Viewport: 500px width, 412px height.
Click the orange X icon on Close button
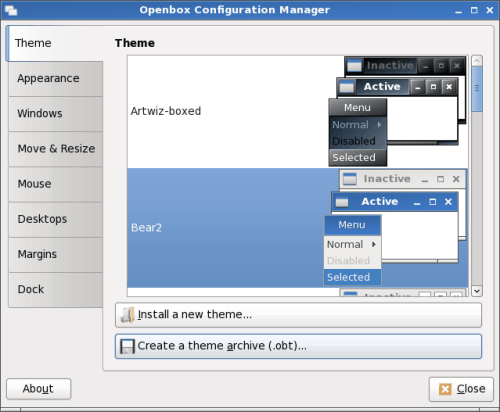445,389
